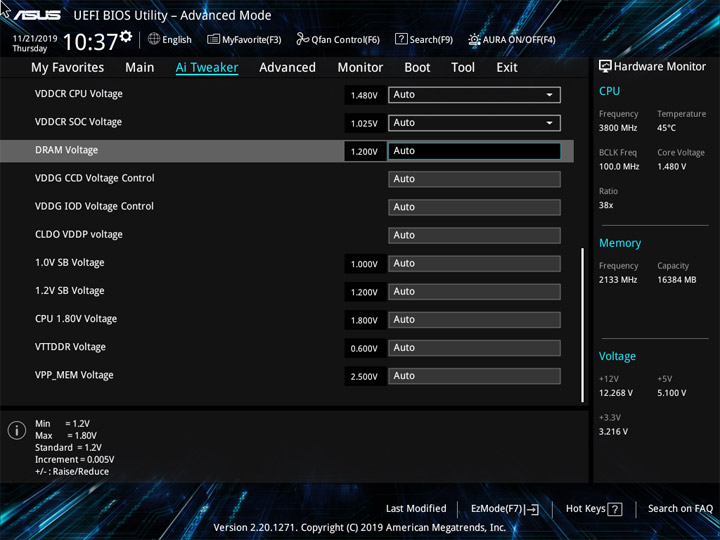
Task: Select VDDCR CPU Voltage label
Action: [79, 94]
